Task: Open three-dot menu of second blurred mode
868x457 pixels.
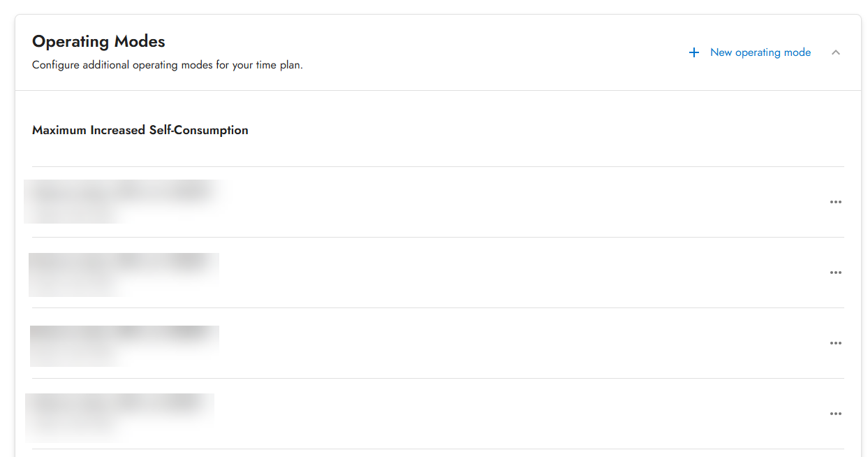Action: (835, 273)
